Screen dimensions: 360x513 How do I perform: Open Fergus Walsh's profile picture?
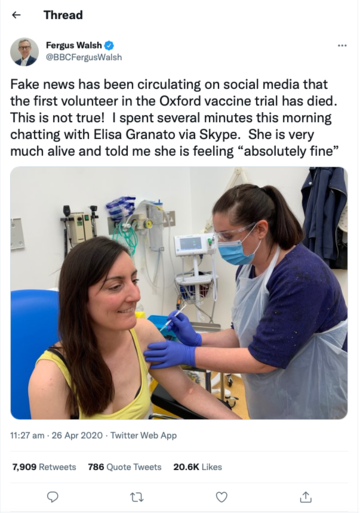pyautogui.click(x=25, y=52)
